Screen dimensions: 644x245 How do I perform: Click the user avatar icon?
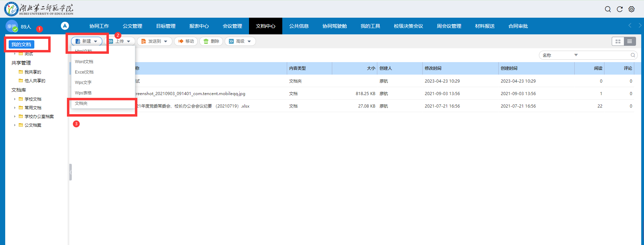coord(11,26)
